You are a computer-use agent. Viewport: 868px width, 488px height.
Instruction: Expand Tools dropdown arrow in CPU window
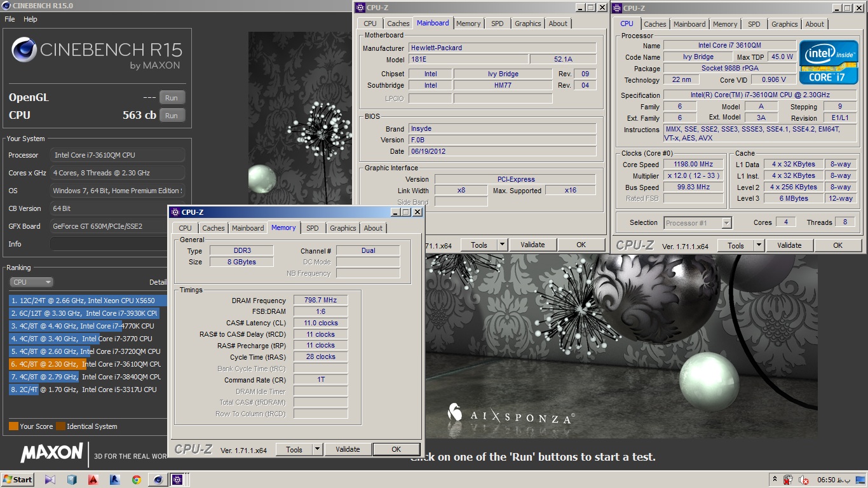(759, 245)
